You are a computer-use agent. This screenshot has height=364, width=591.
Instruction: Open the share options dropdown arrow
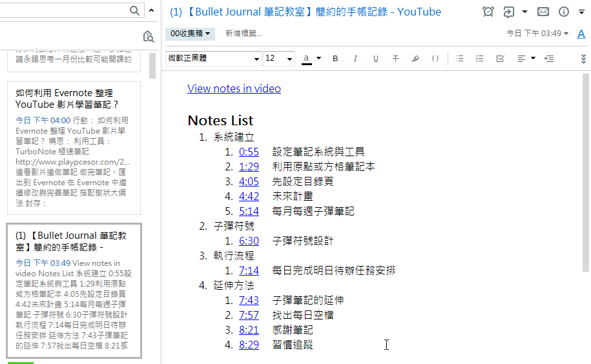click(524, 12)
